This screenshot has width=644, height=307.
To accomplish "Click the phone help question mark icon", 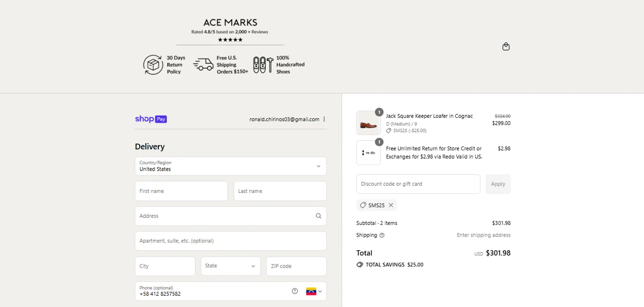I will 295,291.
